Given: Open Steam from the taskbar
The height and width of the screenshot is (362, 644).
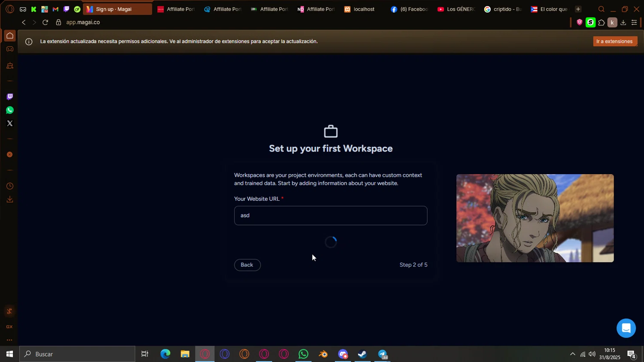Looking at the screenshot, I should click(x=363, y=354).
